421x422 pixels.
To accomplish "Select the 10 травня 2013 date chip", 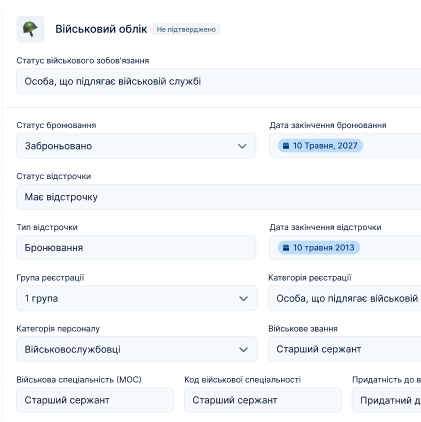I will 319,248.
